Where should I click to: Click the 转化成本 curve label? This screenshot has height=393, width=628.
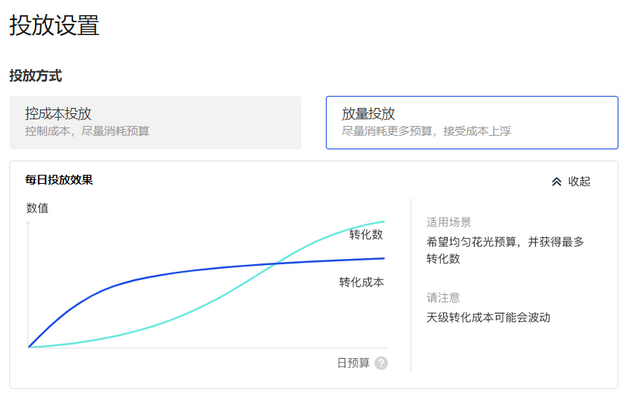click(361, 282)
